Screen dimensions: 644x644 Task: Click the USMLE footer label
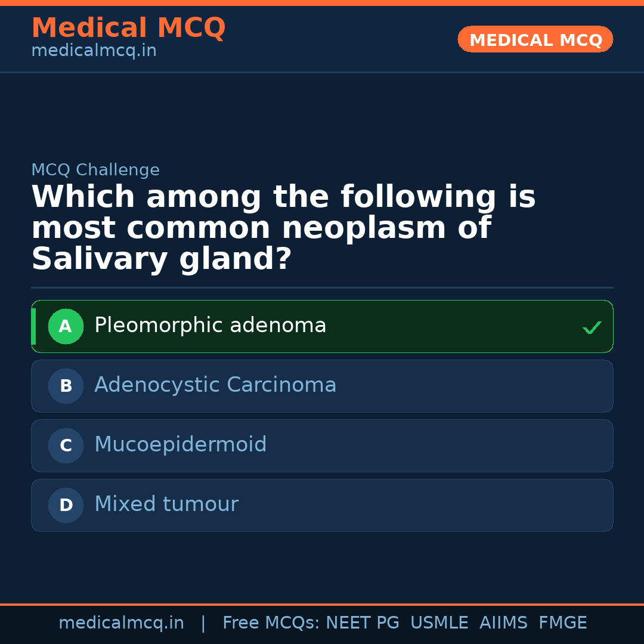coord(439,623)
